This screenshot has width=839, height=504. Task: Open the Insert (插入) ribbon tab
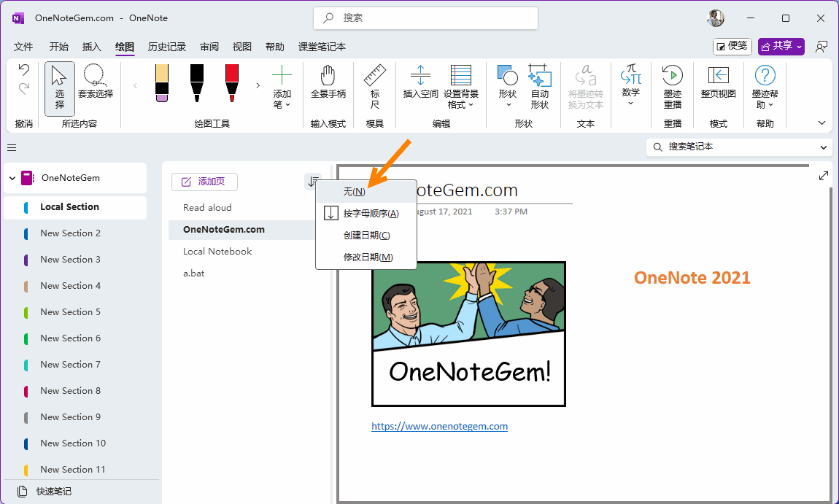92,47
